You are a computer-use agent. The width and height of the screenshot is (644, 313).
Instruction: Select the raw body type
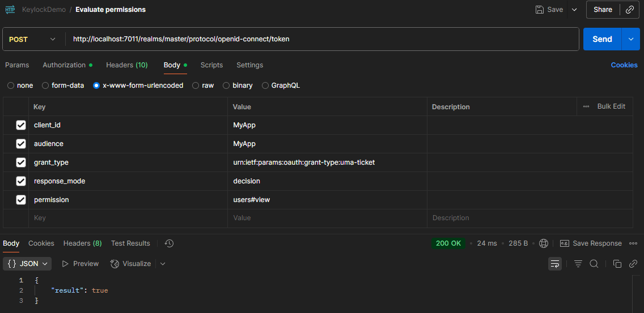click(x=196, y=85)
